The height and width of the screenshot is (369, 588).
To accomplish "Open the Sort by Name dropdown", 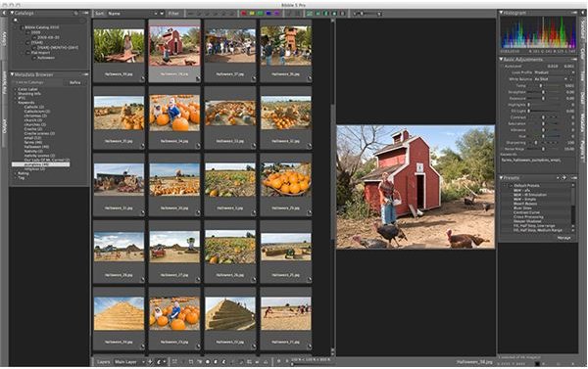I will (x=132, y=14).
